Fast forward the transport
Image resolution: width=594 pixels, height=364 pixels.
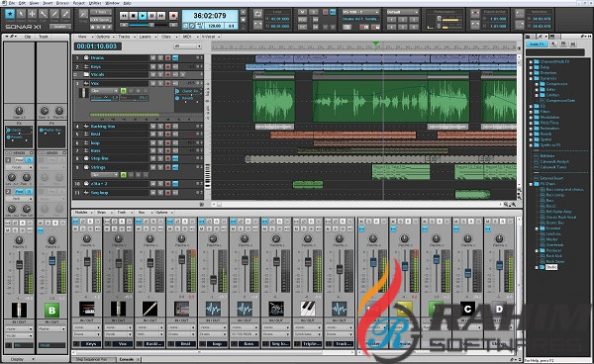pos(161,16)
